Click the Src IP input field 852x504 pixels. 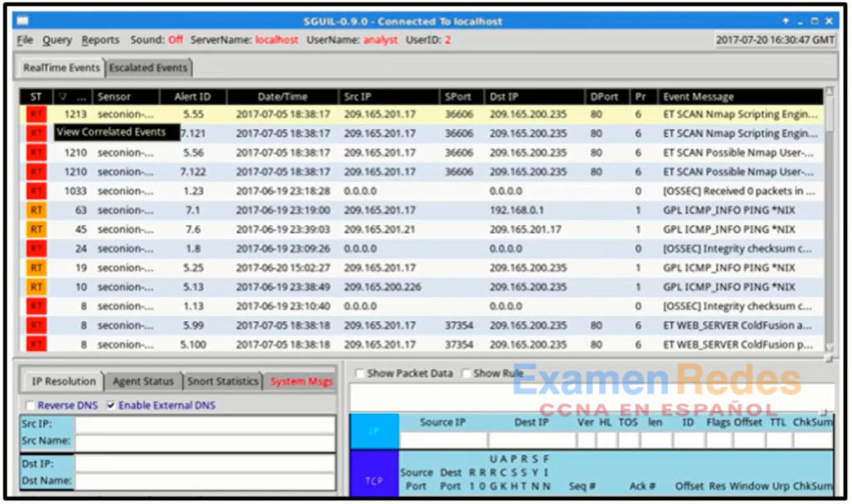[x=204, y=423]
